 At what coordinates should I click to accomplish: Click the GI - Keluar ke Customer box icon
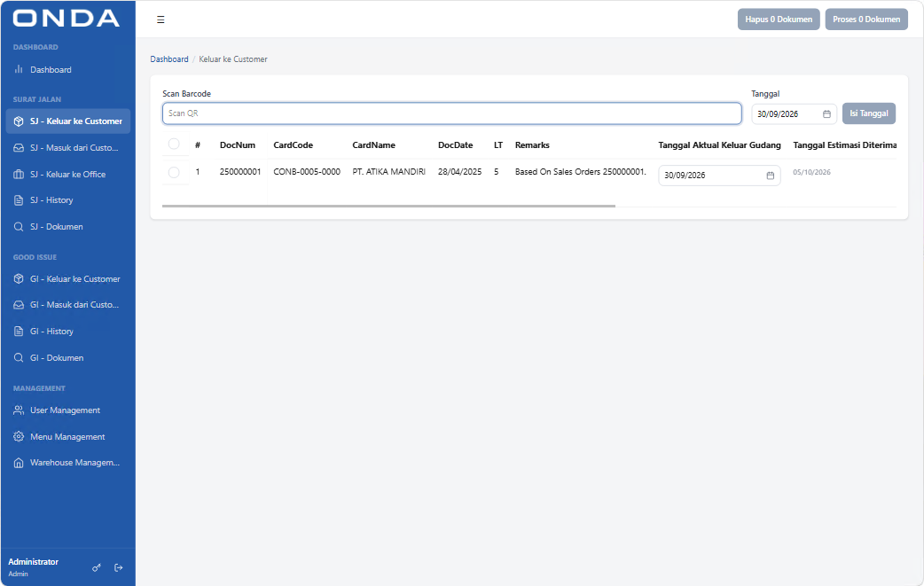(x=19, y=278)
